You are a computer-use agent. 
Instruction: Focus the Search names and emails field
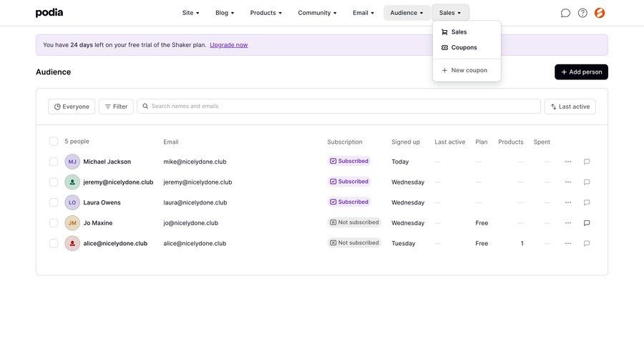pos(339,107)
